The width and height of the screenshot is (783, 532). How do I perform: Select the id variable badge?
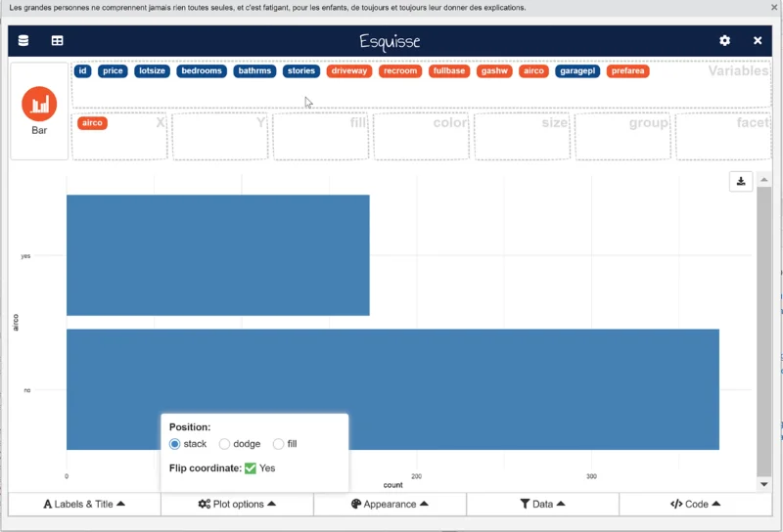coord(83,70)
